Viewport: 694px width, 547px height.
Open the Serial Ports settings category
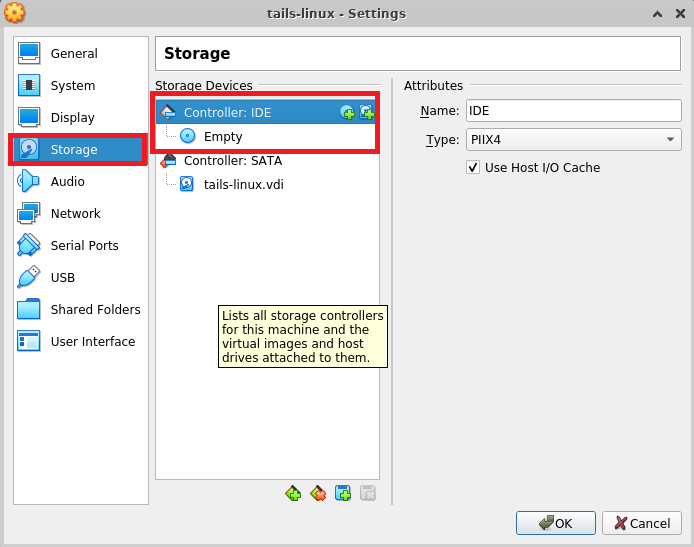tap(81, 246)
